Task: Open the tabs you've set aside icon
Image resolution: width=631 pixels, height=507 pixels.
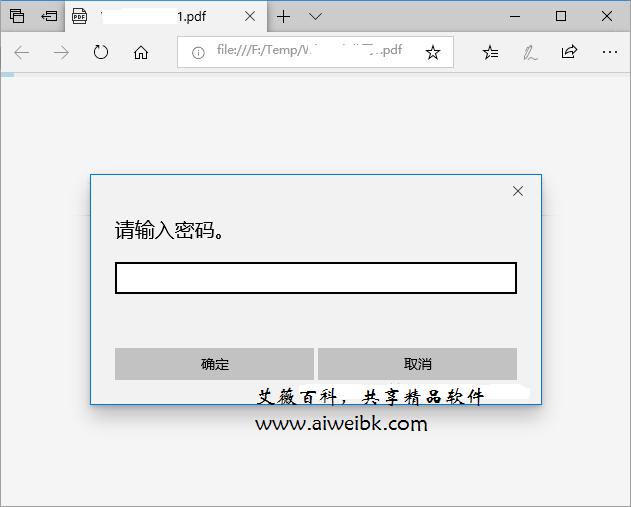Action: coord(17,16)
